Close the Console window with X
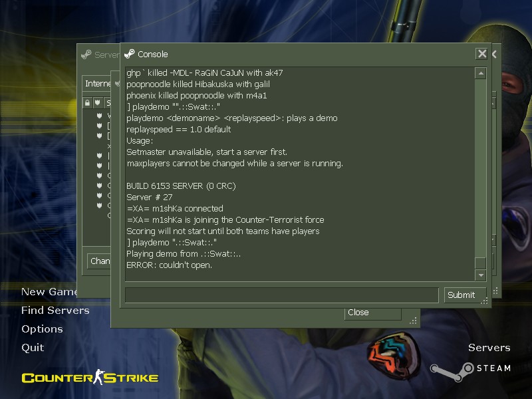The height and width of the screenshot is (399, 532). (x=481, y=54)
